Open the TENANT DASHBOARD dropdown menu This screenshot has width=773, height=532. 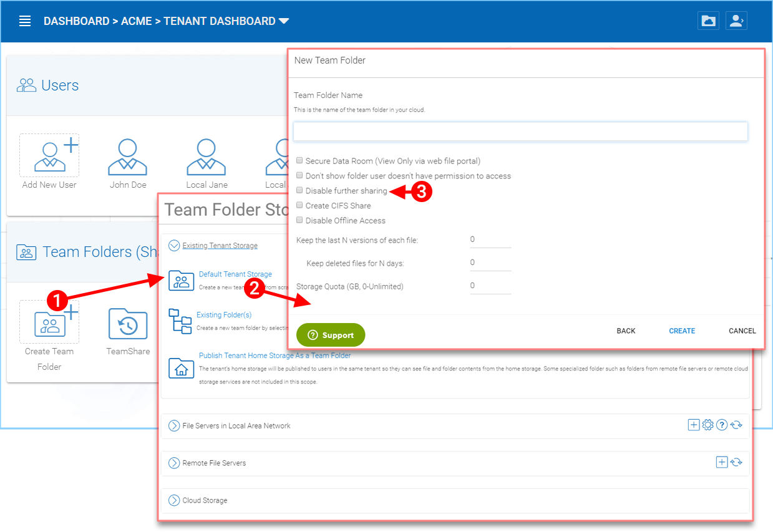pos(284,21)
